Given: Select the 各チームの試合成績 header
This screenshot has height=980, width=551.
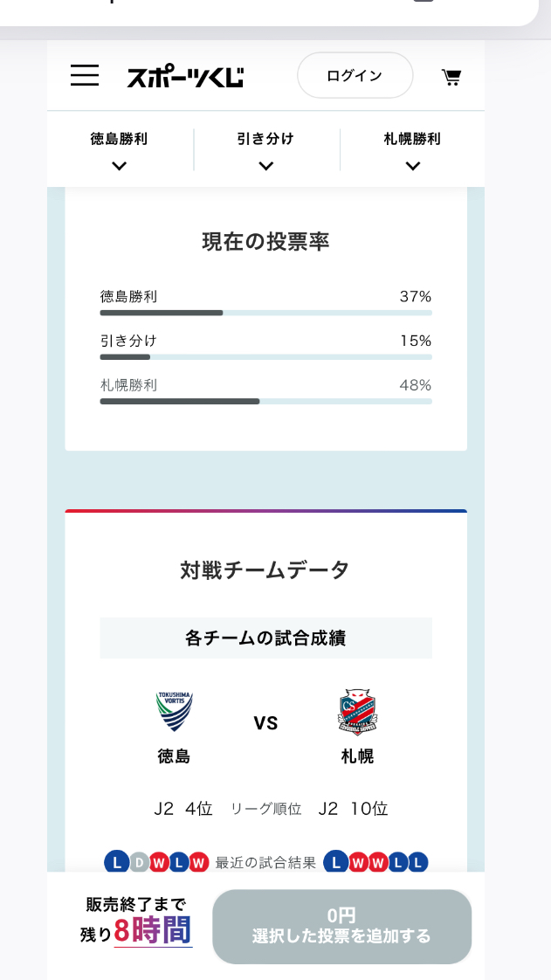Looking at the screenshot, I should [265, 638].
